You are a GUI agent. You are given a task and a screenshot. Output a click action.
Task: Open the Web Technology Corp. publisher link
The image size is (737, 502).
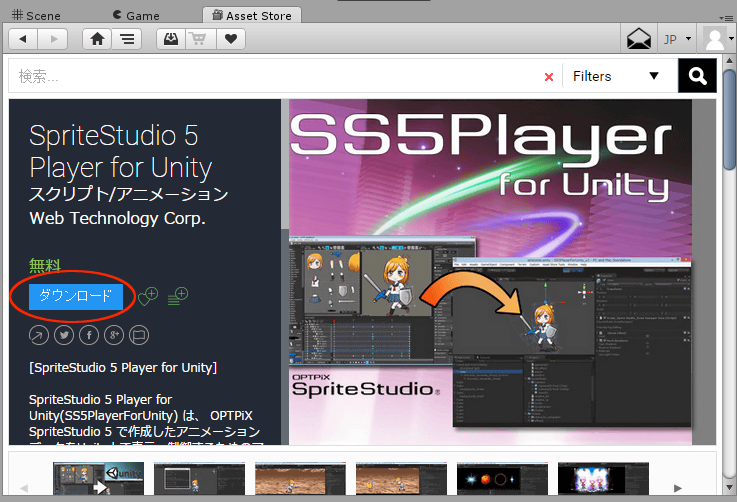click(x=118, y=219)
